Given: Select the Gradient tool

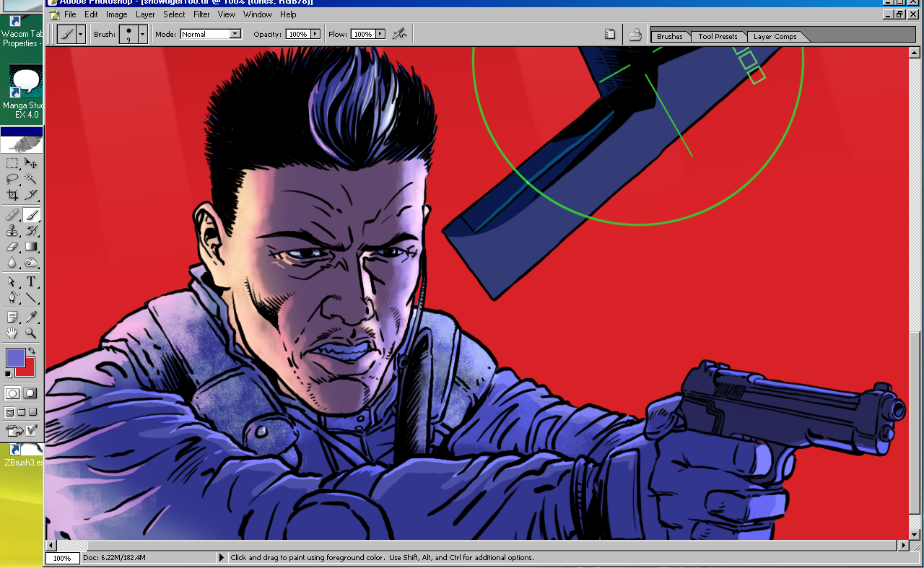Looking at the screenshot, I should 31,247.
